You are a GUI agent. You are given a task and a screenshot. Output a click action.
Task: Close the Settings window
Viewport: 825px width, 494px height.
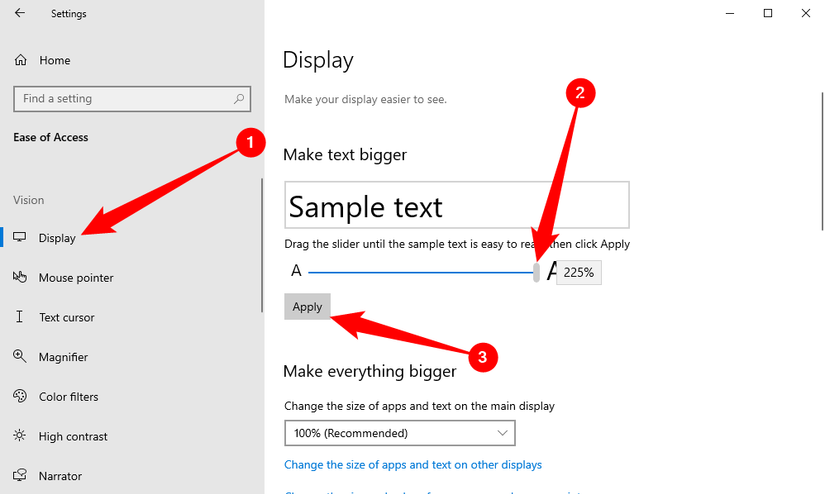pos(806,13)
